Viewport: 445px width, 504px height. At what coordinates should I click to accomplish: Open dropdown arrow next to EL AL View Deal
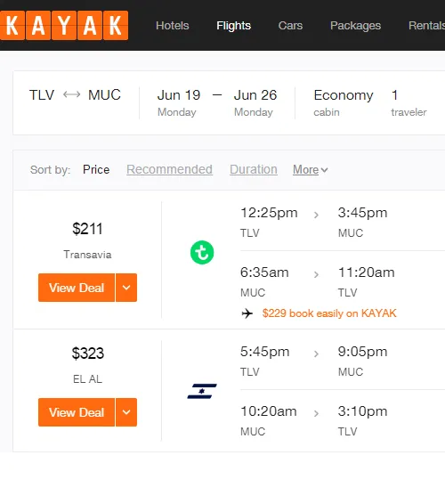(126, 412)
